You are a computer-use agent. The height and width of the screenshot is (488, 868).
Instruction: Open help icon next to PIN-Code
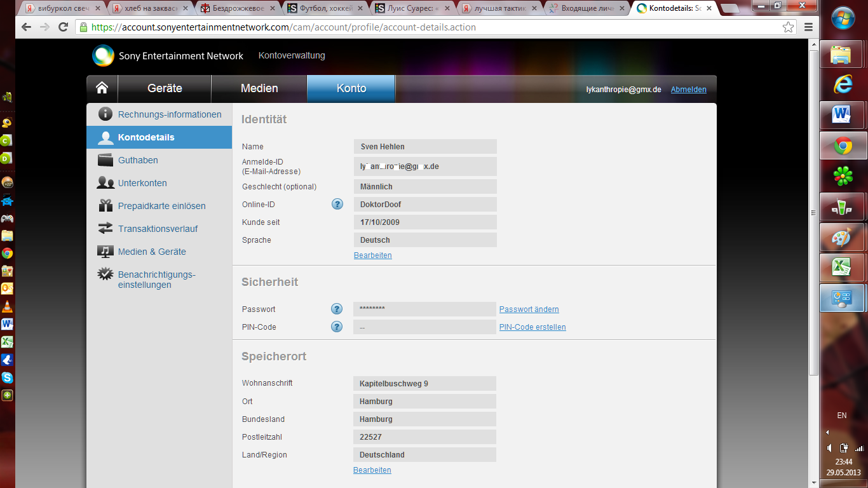[x=337, y=327]
